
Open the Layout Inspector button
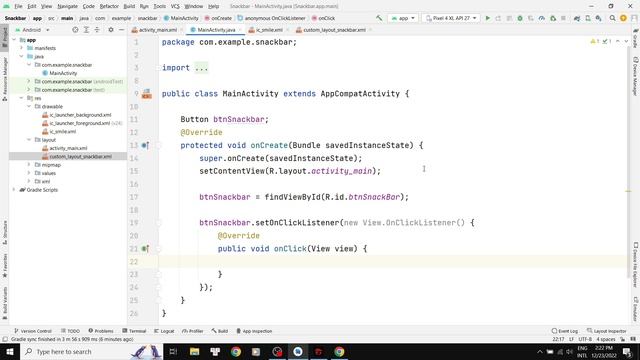(607, 331)
